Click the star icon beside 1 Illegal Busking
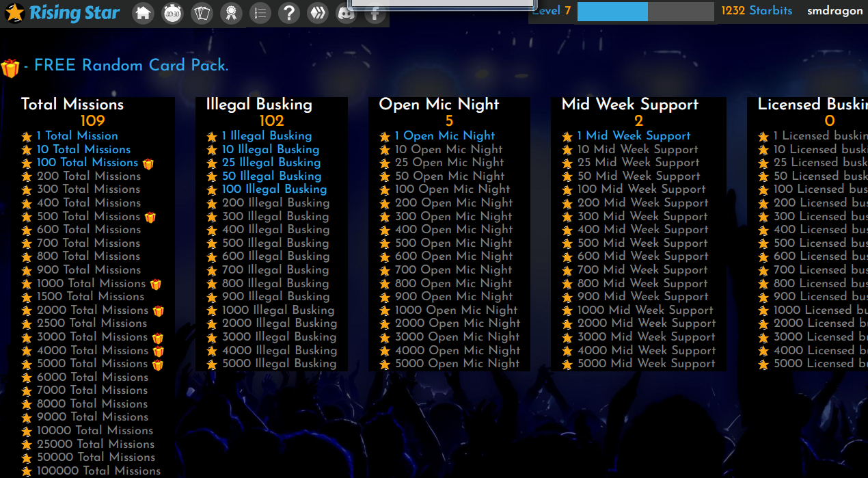This screenshot has height=478, width=868. [x=212, y=137]
